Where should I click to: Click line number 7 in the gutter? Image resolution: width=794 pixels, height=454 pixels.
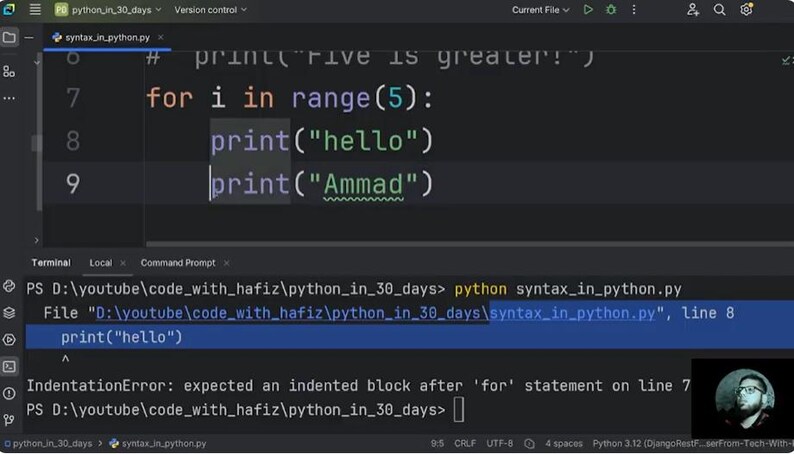[73, 98]
